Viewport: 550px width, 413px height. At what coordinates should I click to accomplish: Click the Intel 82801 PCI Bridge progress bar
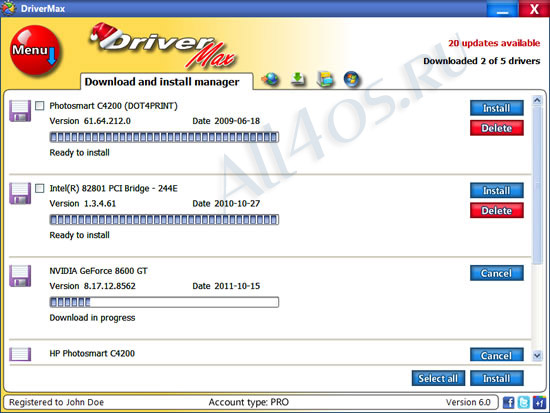point(164,220)
